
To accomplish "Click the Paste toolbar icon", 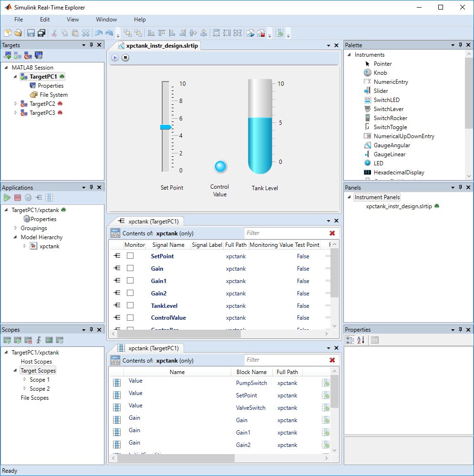I will pyautogui.click(x=75, y=33).
